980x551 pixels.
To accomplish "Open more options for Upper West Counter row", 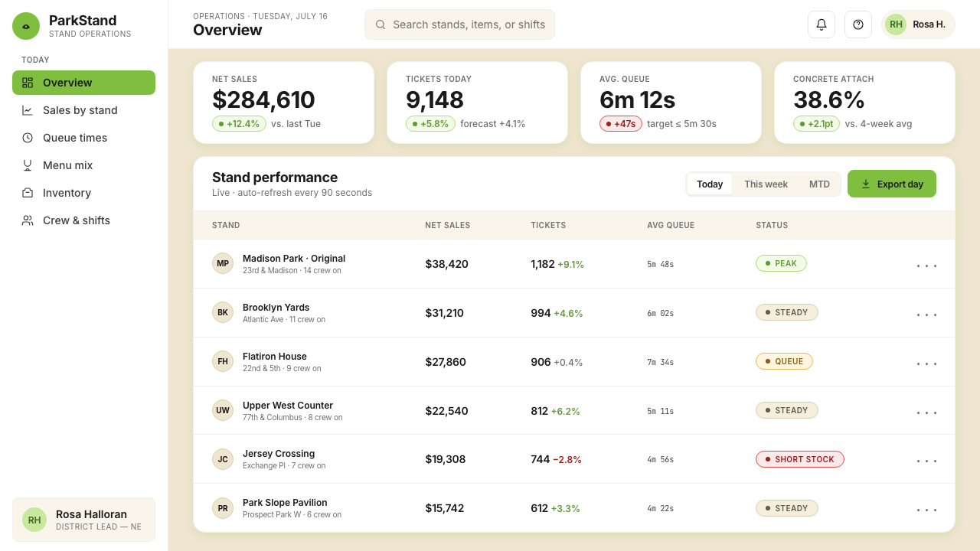I will (x=926, y=412).
